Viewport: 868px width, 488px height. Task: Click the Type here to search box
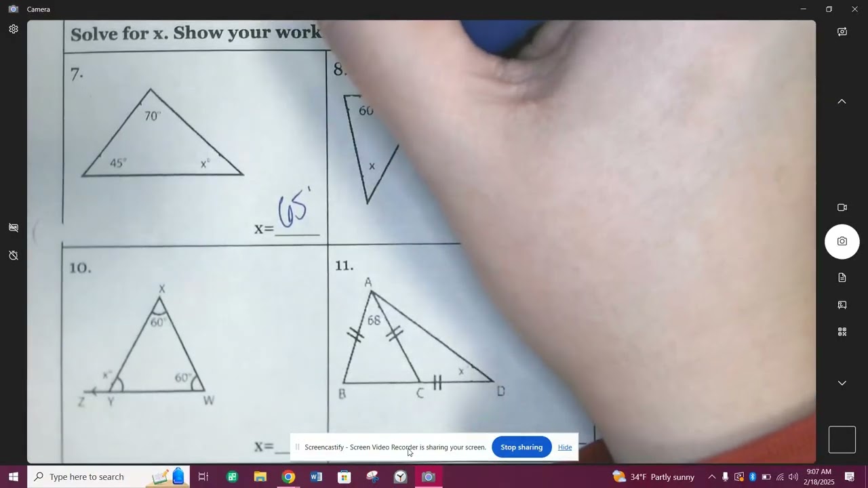[108, 477]
